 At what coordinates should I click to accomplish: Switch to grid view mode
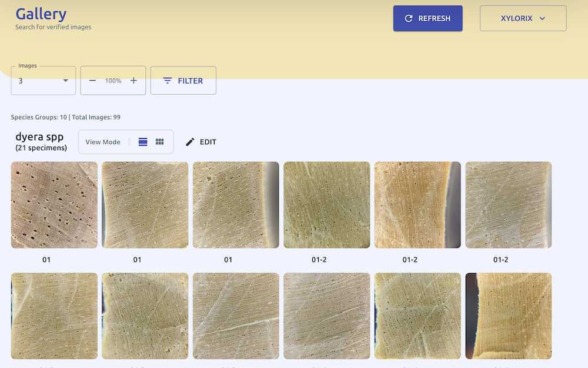tap(159, 142)
